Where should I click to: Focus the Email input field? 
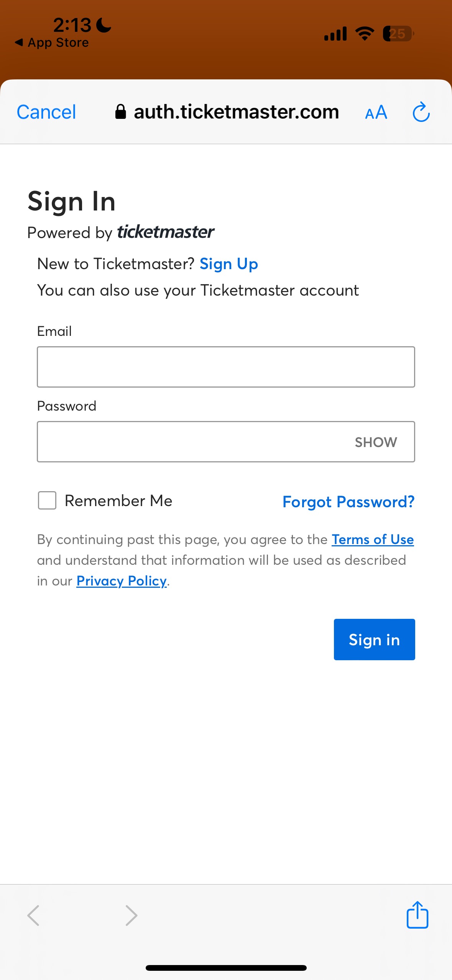point(226,367)
